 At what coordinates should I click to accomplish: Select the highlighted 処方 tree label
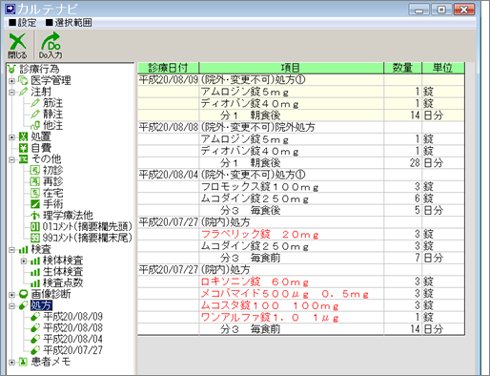point(41,305)
